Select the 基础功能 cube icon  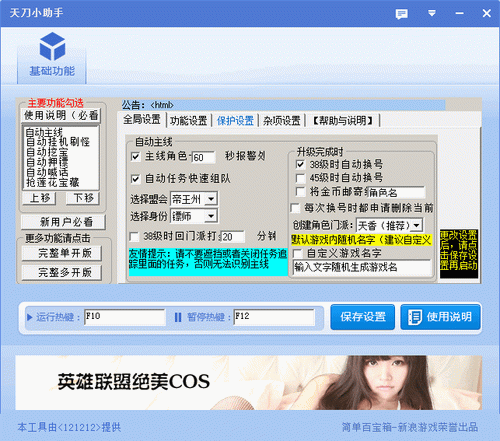[52, 47]
